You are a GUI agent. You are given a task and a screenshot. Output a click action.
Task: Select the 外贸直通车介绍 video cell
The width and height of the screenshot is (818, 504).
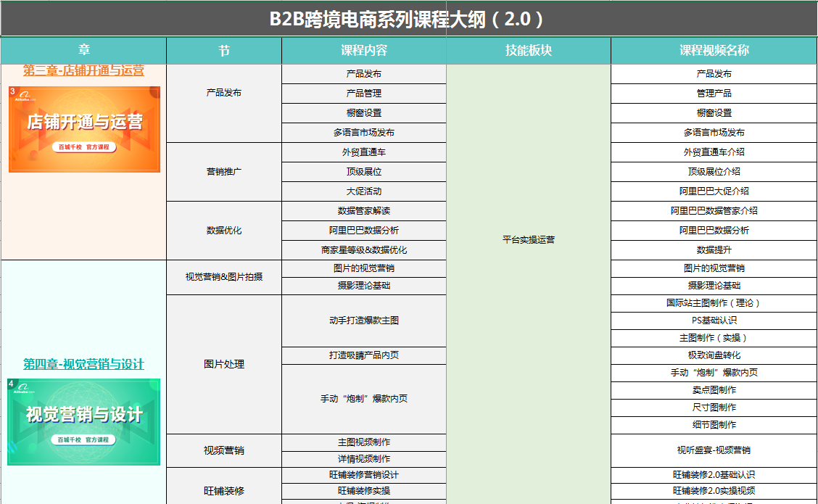coord(714,152)
